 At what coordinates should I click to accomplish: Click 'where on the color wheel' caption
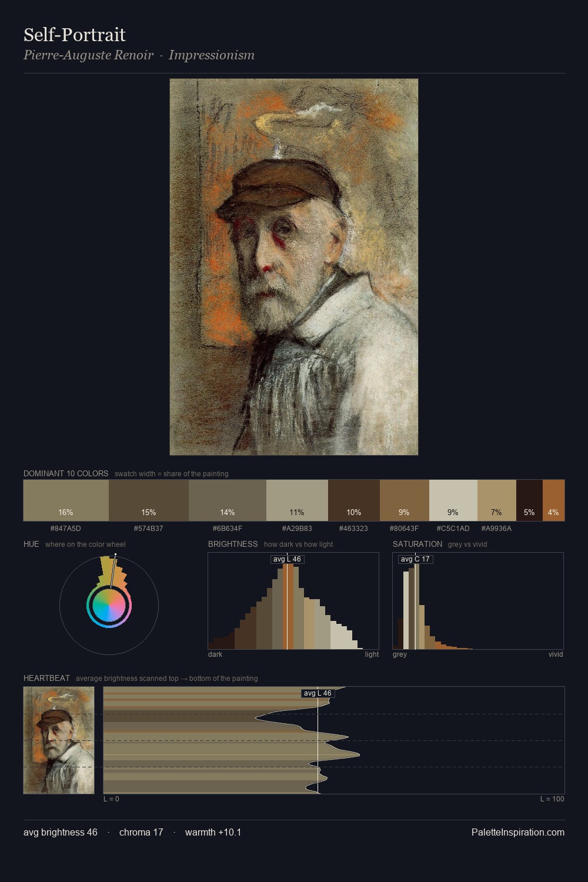click(x=85, y=544)
